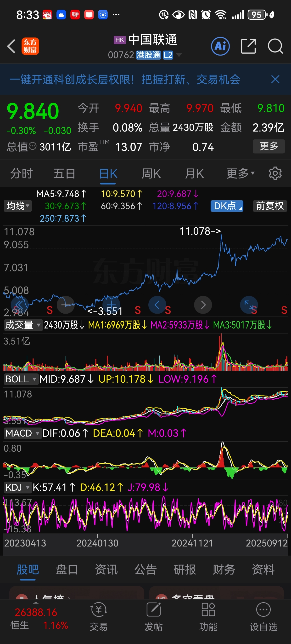Open the battery status indicator
Viewport: 291px width, 644px height.
pos(258,15)
